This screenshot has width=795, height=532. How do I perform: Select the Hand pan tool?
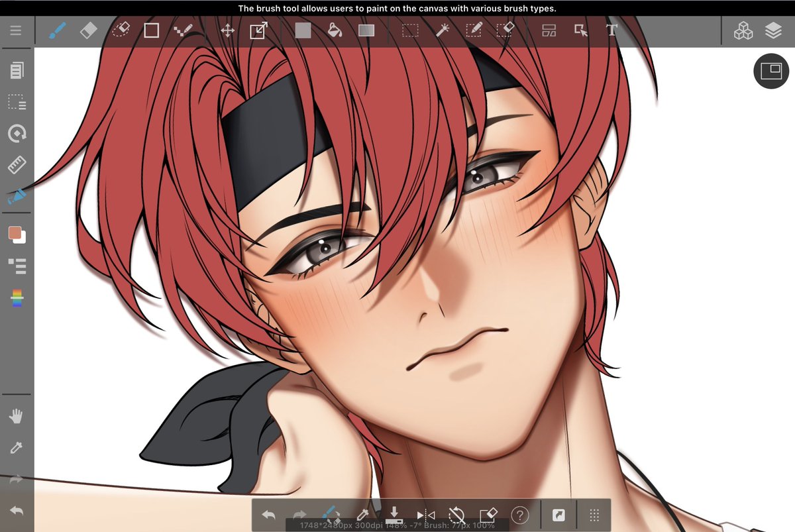pos(17,416)
